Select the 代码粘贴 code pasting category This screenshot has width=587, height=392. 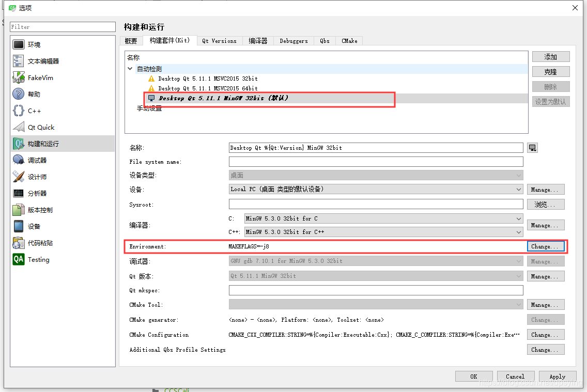click(63, 243)
